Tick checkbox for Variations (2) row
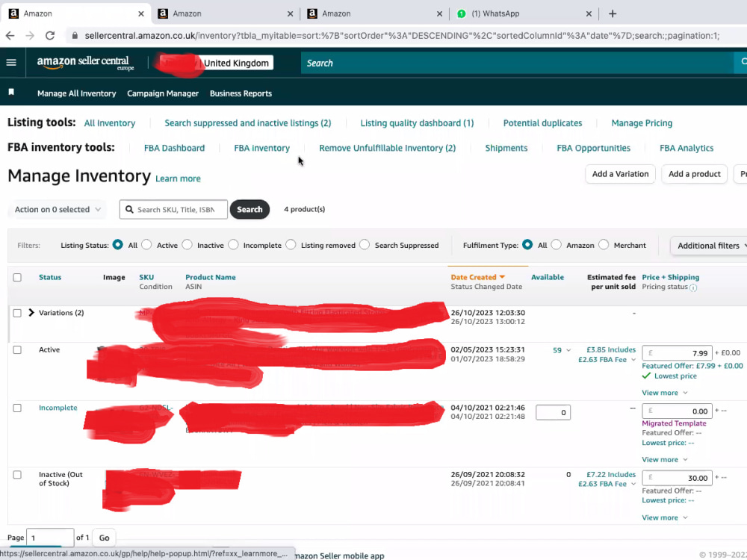 pyautogui.click(x=17, y=313)
